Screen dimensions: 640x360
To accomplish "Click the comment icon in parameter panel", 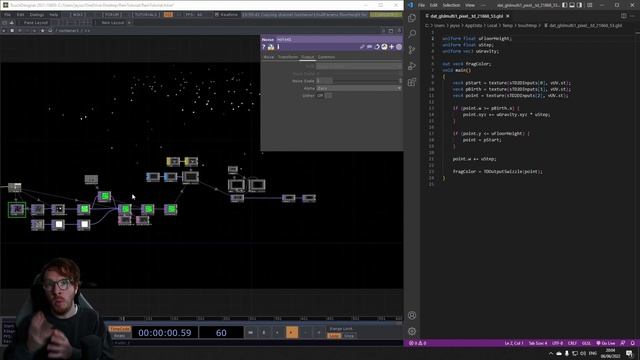I will tap(369, 47).
